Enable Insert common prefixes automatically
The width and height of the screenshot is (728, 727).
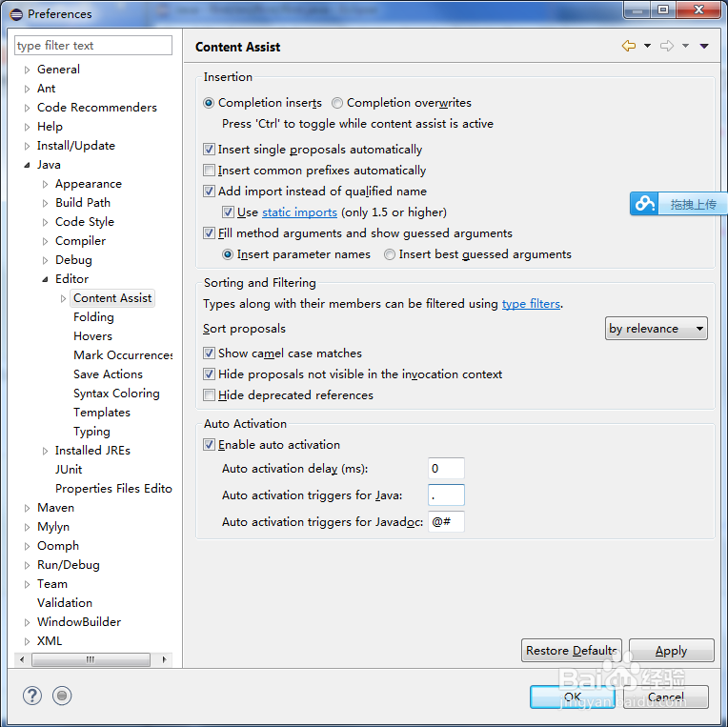(209, 171)
